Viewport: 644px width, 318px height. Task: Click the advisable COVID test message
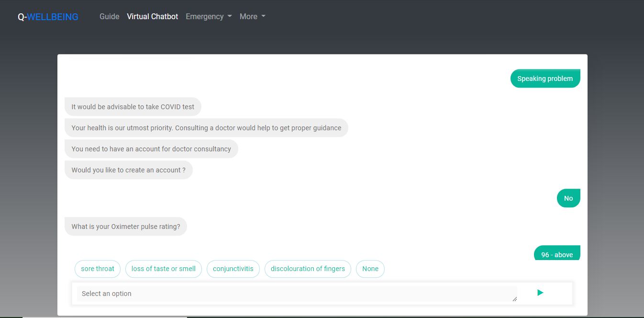(133, 107)
